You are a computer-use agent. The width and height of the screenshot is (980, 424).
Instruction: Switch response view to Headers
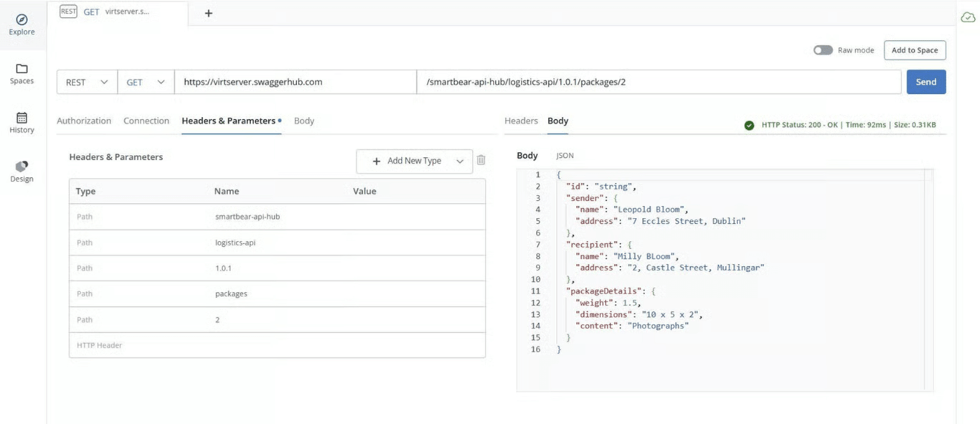point(522,121)
